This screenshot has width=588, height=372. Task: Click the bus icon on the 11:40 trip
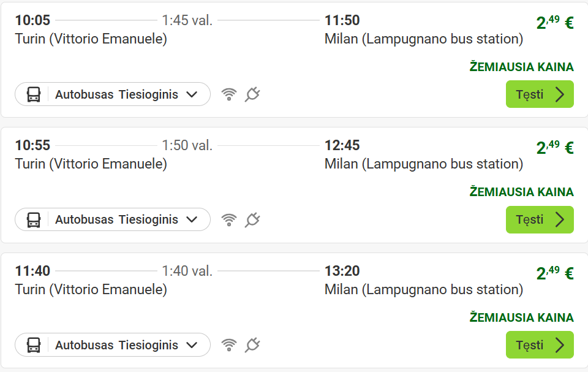pos(34,345)
